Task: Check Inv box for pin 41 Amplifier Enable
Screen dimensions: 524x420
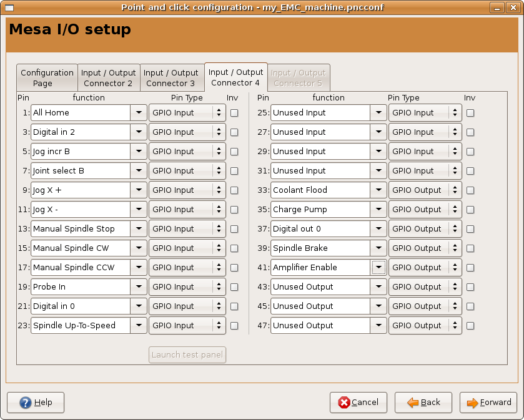Action: 470,268
